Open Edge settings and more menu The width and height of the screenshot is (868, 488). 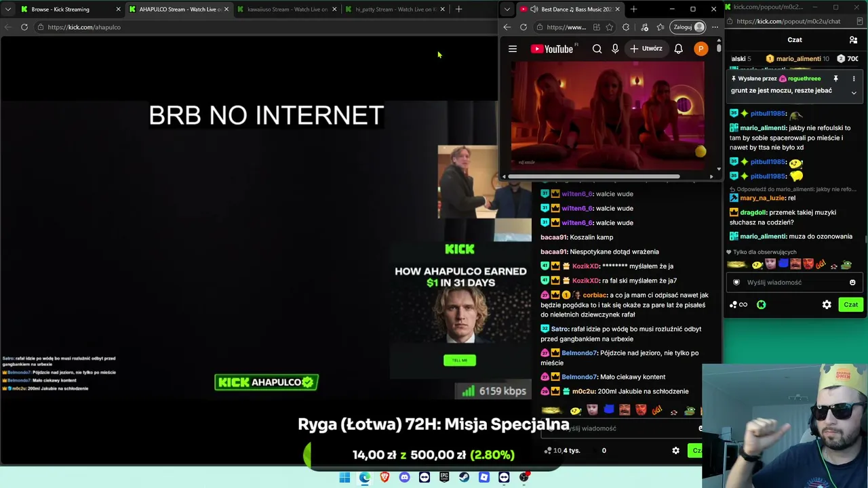[715, 27]
